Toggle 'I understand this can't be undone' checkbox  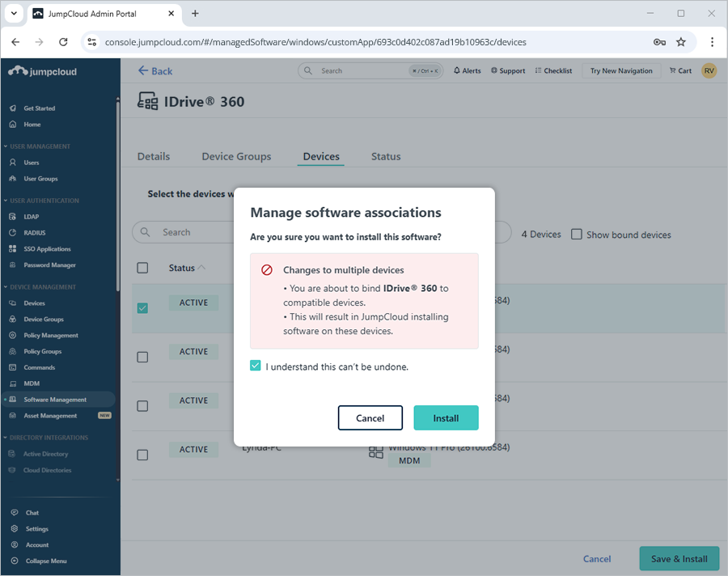[256, 366]
